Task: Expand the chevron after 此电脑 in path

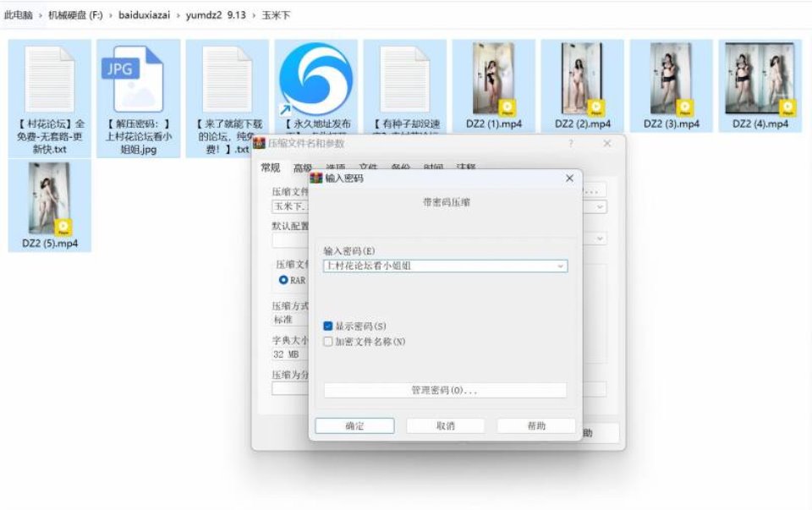Action: click(40, 15)
